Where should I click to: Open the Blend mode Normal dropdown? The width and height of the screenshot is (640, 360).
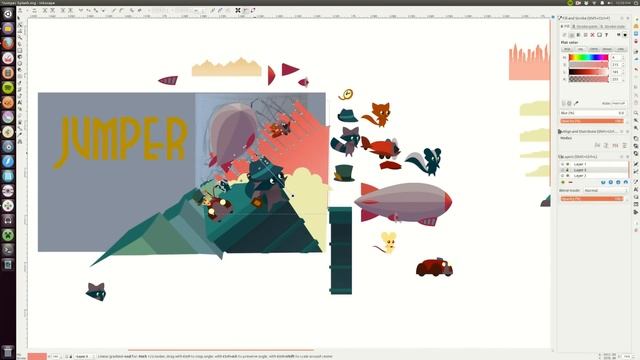tap(605, 191)
